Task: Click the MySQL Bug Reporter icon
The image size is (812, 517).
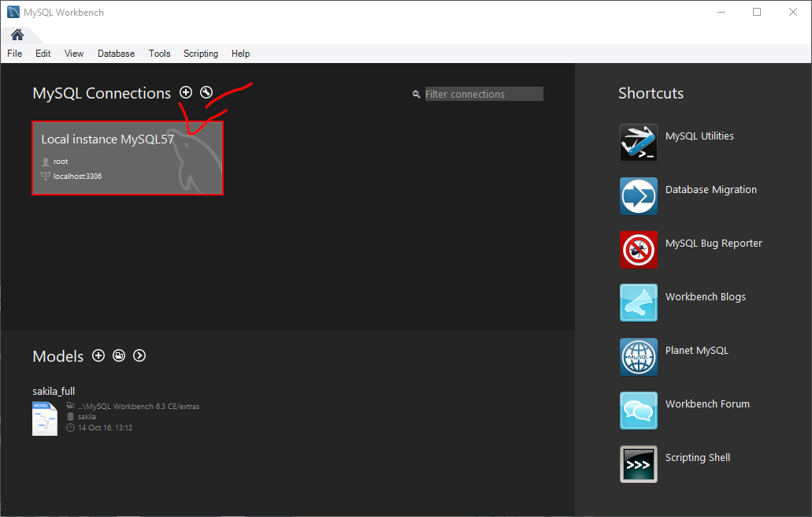Action: [639, 250]
